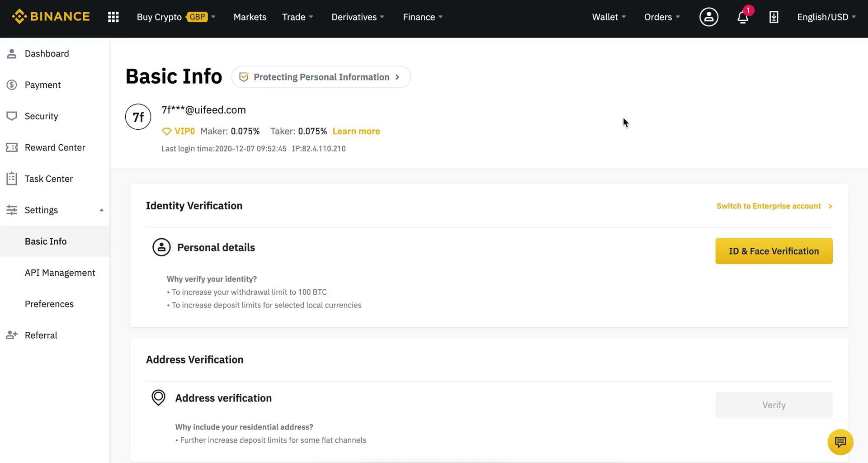This screenshot has width=868, height=463.
Task: Select API Management in settings submenu
Action: [55, 273]
